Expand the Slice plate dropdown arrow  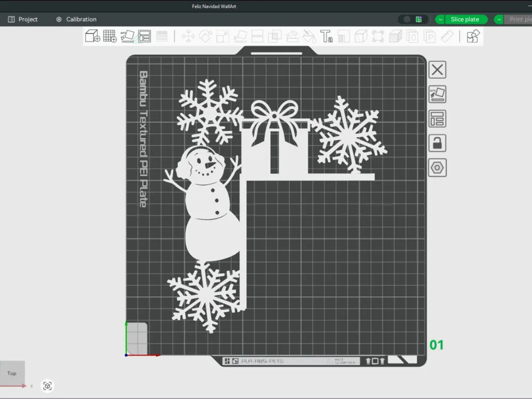pos(440,19)
